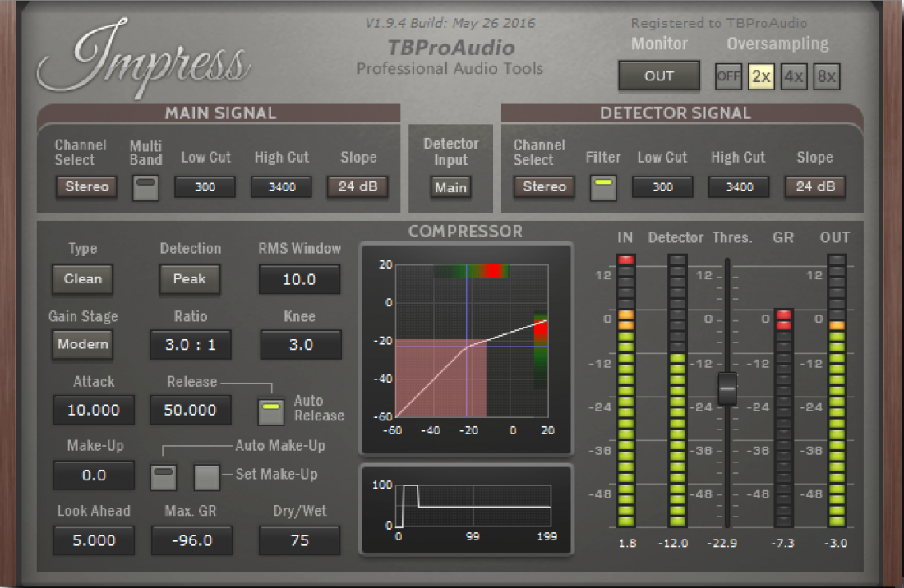The width and height of the screenshot is (904, 588).
Task: Click the Dry/Wet 75 field
Action: point(299,540)
